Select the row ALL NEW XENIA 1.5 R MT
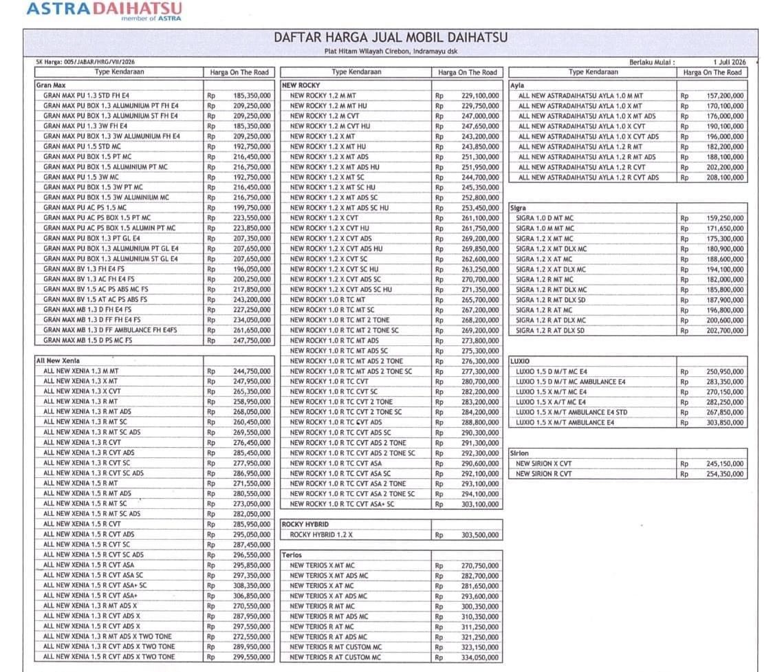Image resolution: width=784 pixels, height=672 pixels. point(155,484)
